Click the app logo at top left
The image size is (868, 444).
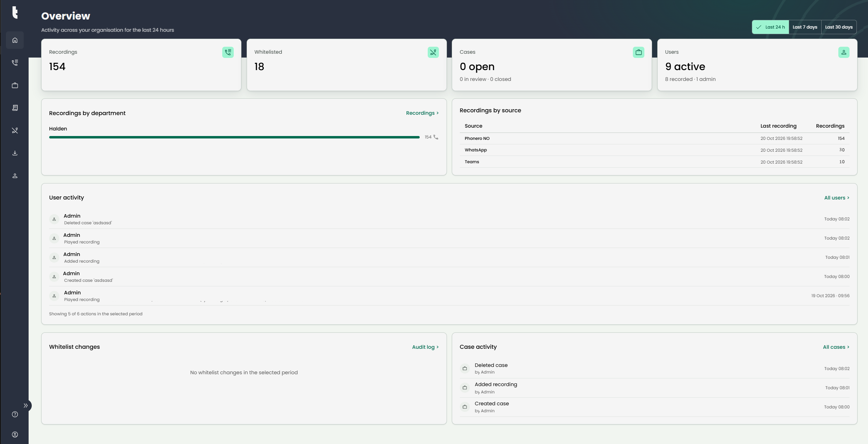(x=15, y=12)
